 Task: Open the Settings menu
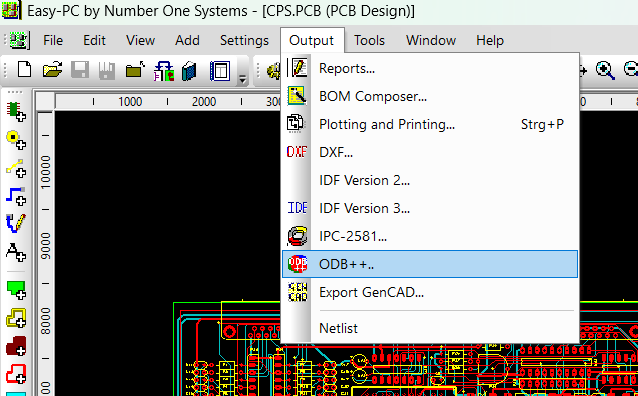(244, 40)
